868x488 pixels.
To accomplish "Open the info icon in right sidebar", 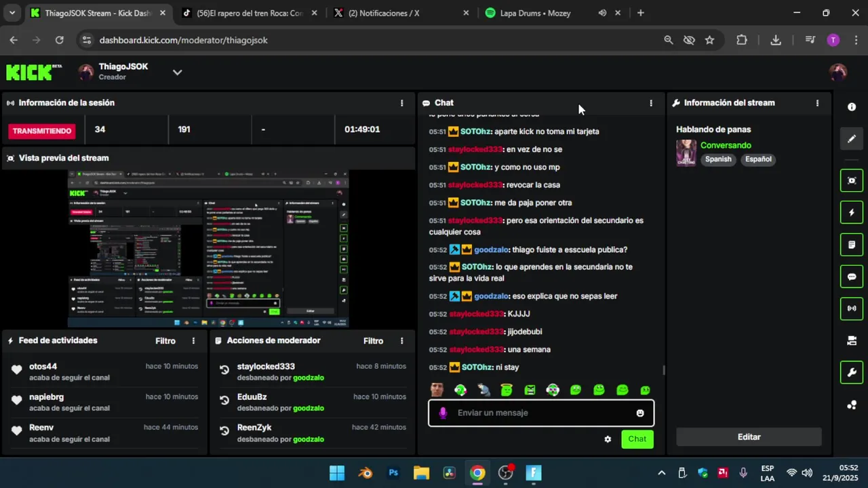I will coord(852,107).
